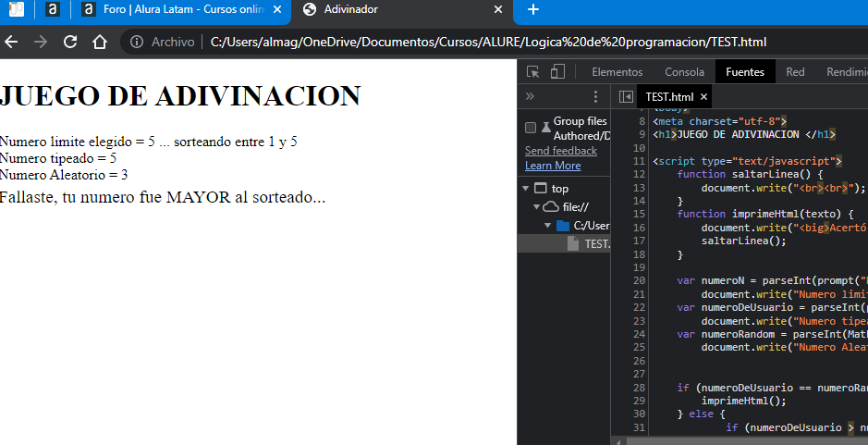Close the Foro Alura Latam tab

pos(278,9)
